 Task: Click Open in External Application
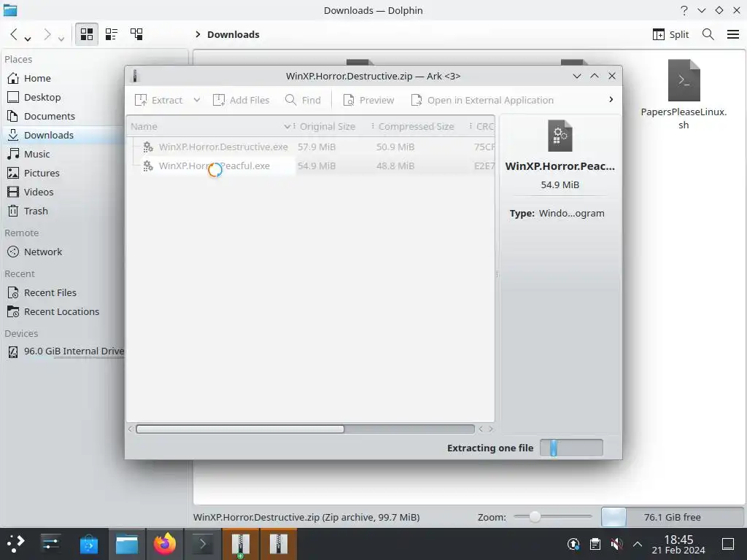click(x=482, y=100)
